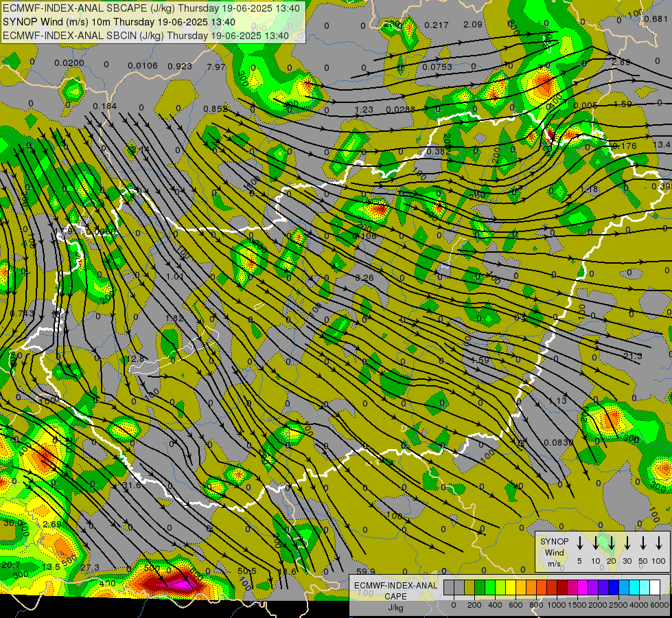
Task: Click the 100 m/s wind arrow in legend
Action: [x=659, y=543]
